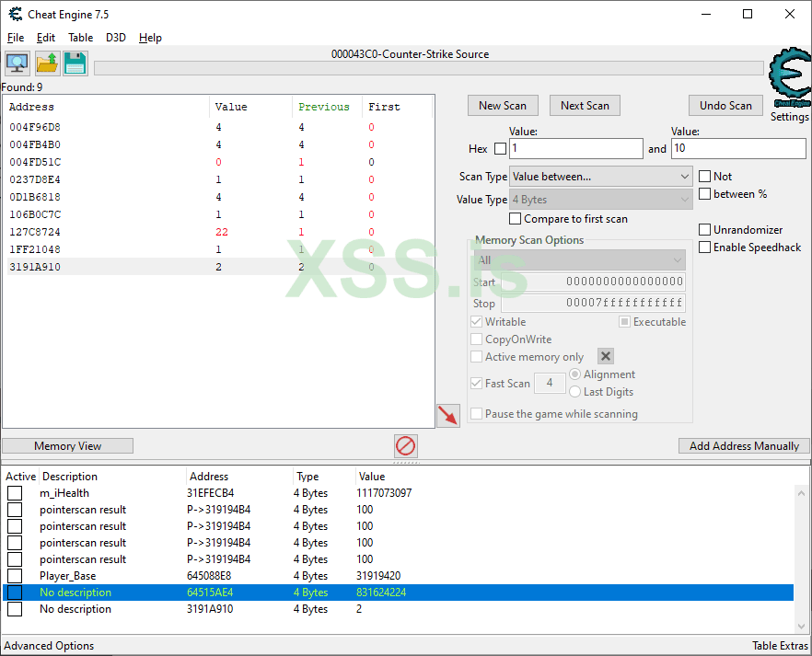Image resolution: width=812 pixels, height=656 pixels.
Task: Open Advanced Options in the status bar
Action: click(49, 646)
